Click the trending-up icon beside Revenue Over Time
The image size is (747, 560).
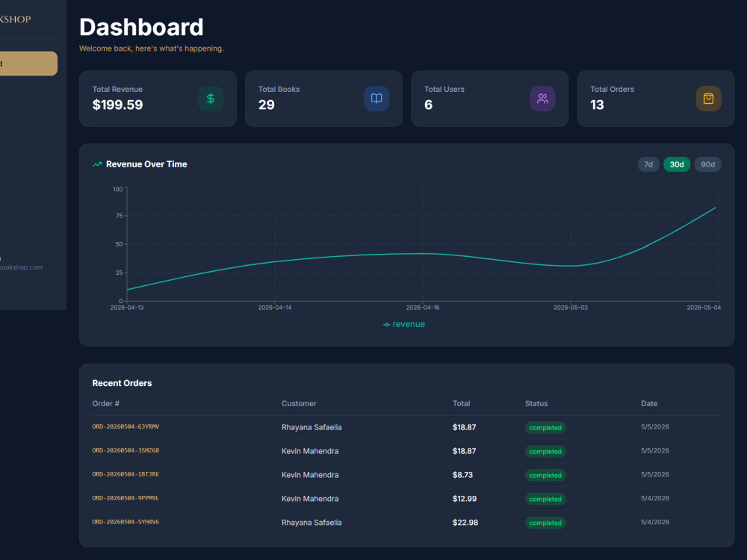point(97,164)
